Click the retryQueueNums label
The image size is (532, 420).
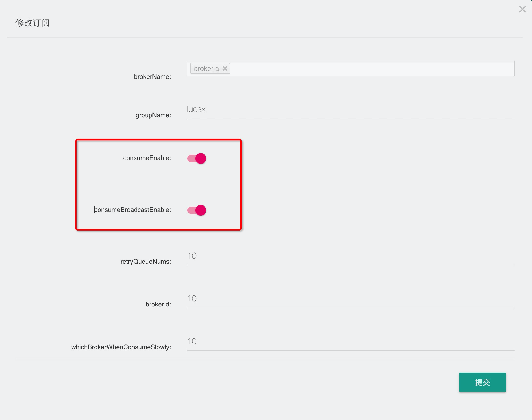(x=146, y=262)
